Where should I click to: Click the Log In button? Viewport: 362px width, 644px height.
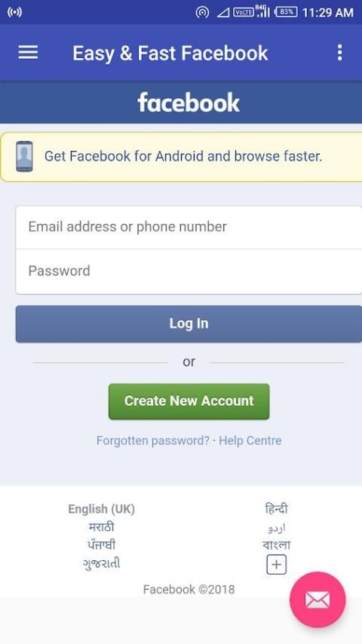pos(189,324)
